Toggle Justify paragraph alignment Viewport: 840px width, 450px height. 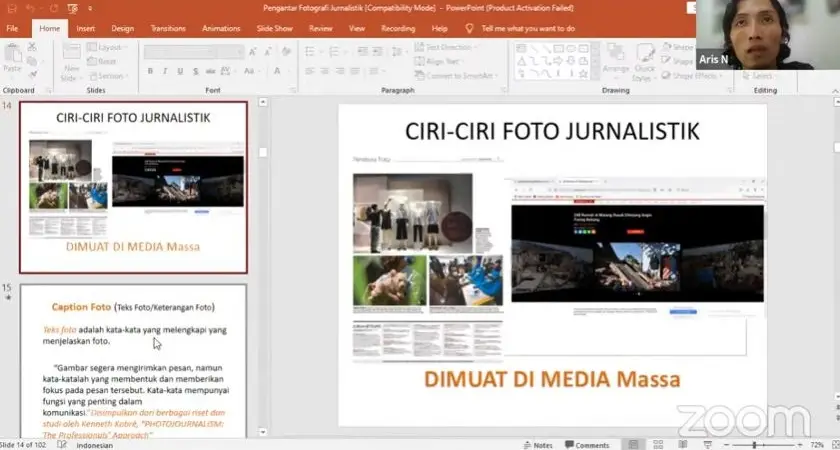[354, 71]
